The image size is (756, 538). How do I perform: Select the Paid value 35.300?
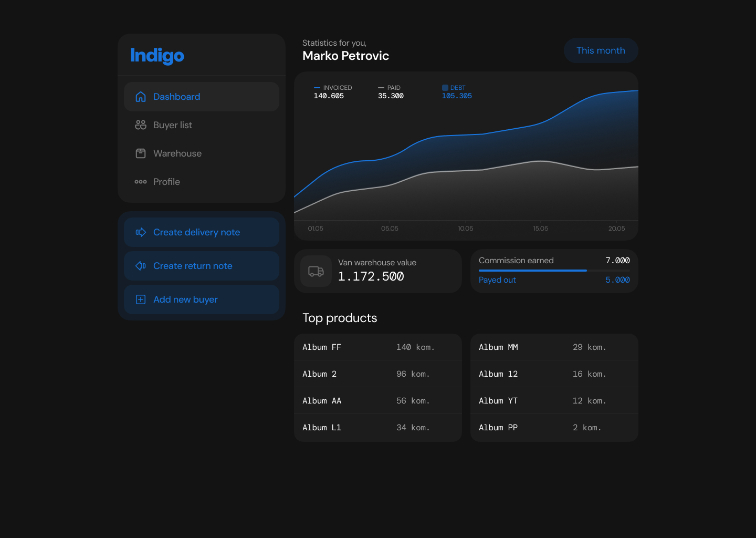(391, 96)
